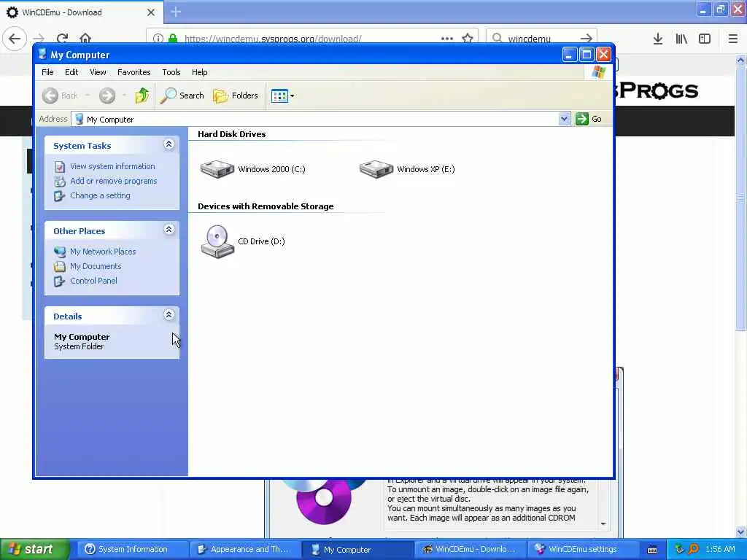This screenshot has width=747, height=560.
Task: Toggle the Firefox sidebar icon
Action: tap(705, 39)
